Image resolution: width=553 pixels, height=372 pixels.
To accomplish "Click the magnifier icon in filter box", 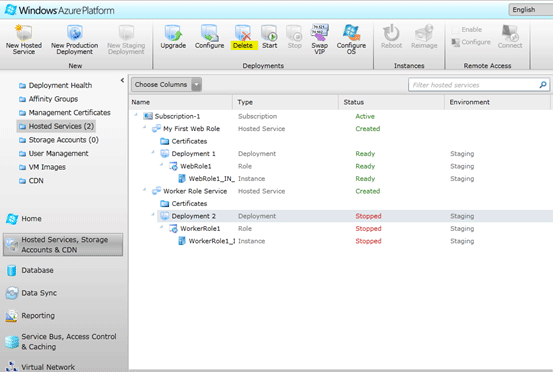I will click(x=543, y=85).
